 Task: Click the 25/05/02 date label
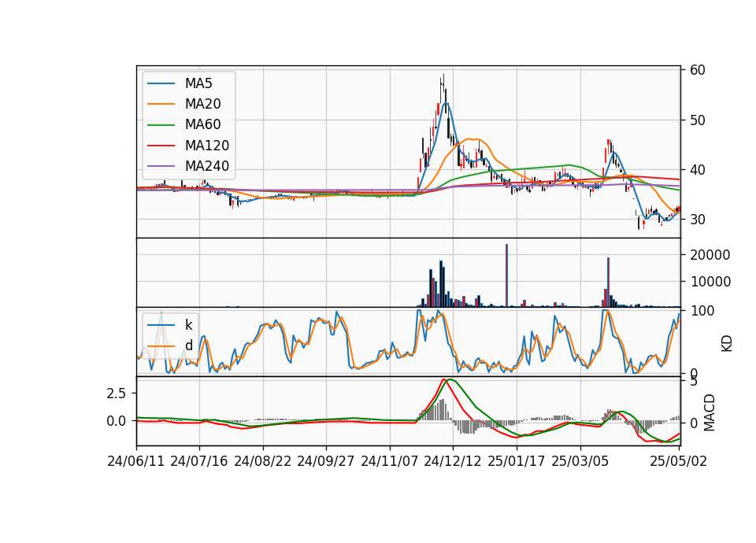[x=678, y=461]
